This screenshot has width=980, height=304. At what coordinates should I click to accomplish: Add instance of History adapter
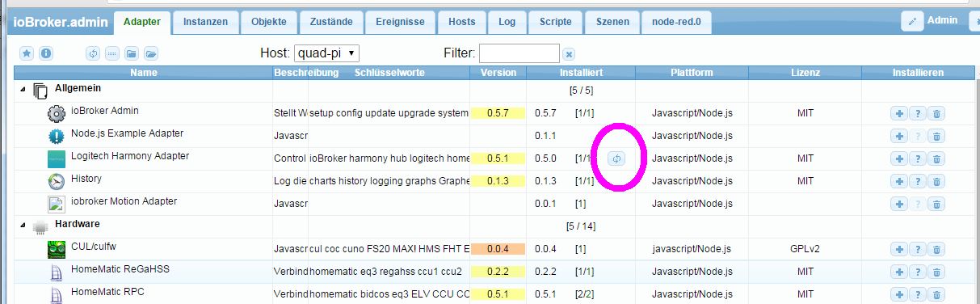click(x=898, y=181)
